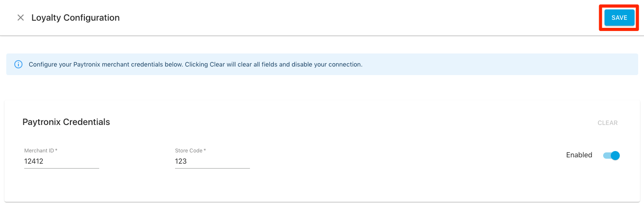Click empty header area beside the Save button
644x205 pixels.
coord(404,18)
